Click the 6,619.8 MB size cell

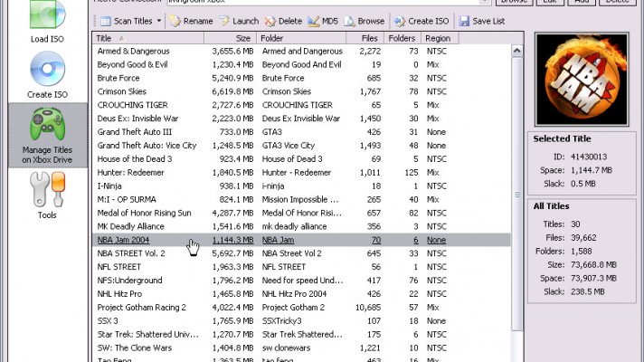pos(232,91)
